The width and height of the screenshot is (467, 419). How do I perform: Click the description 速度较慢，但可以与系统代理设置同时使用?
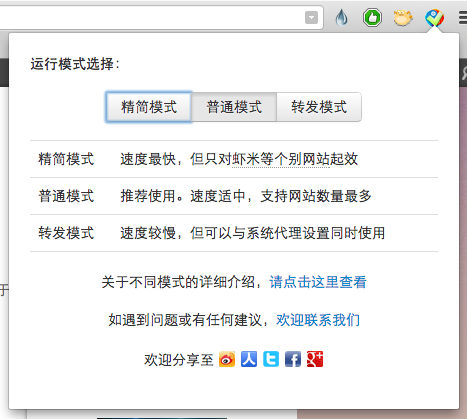(x=253, y=233)
